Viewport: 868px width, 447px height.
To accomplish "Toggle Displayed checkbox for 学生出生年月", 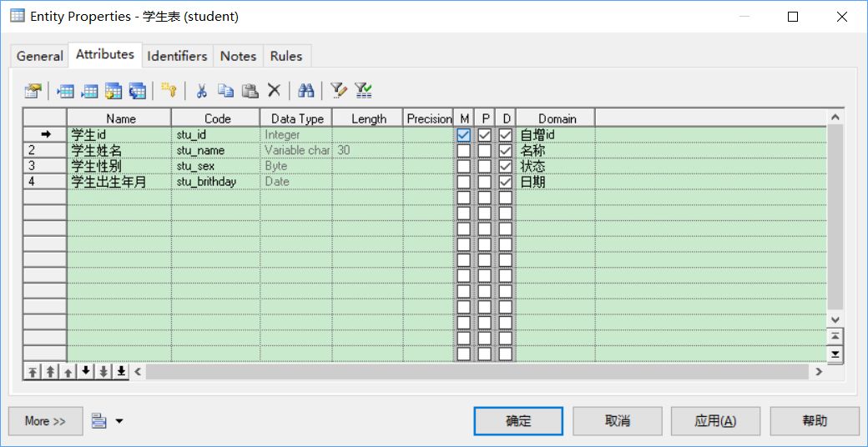I will [x=506, y=182].
